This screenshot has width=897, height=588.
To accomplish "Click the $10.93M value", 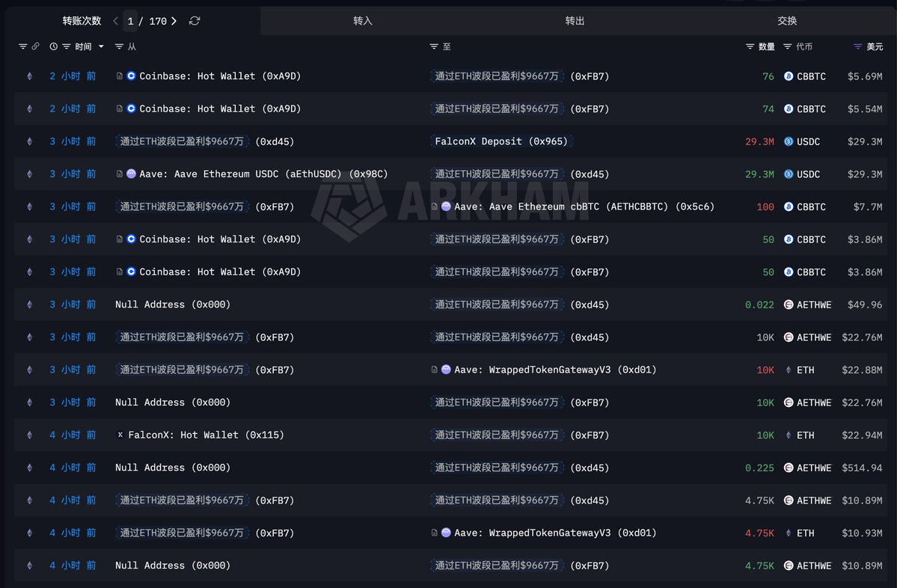I will 862,533.
